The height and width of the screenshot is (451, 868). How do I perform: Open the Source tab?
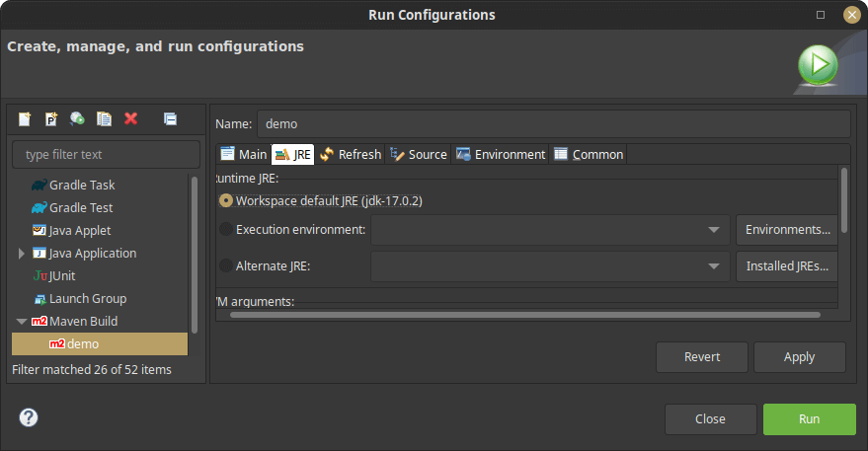pyautogui.click(x=419, y=154)
